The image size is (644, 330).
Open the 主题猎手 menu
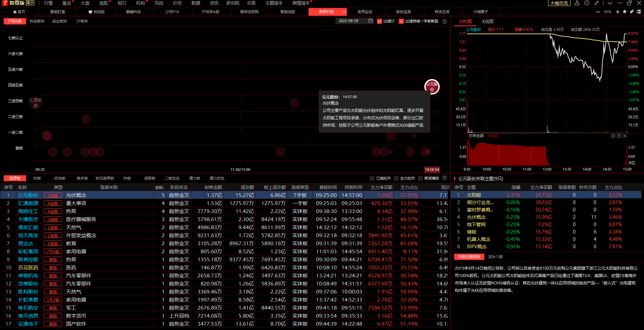(274, 3)
